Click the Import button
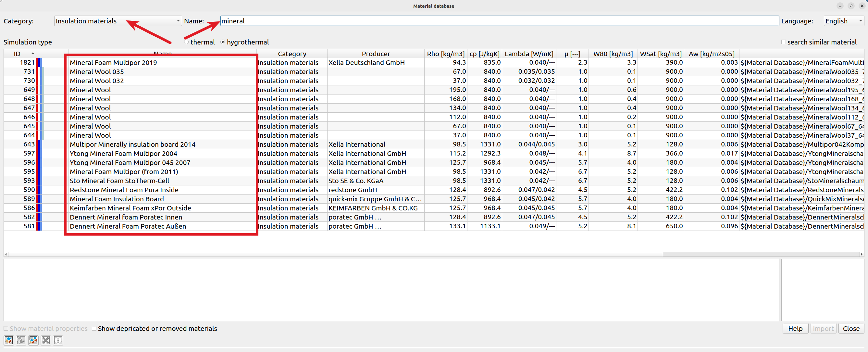This screenshot has width=868, height=352. click(x=823, y=328)
